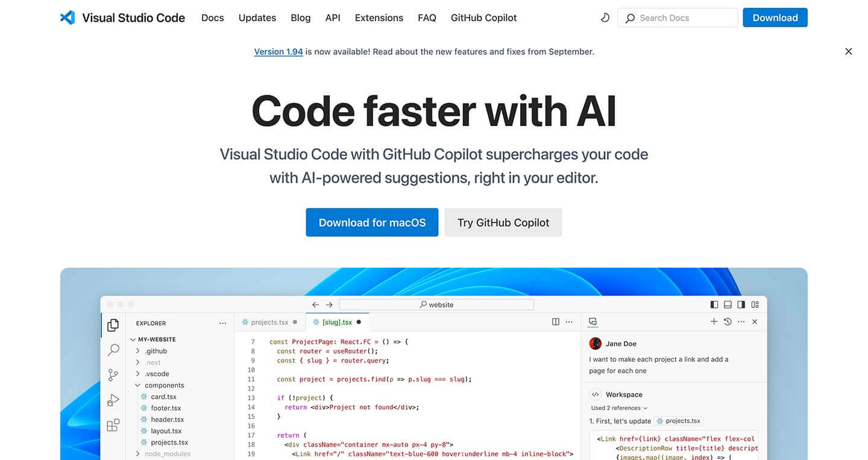This screenshot has height=460, width=868.
Task: Toggle the primary sidebar layout icon
Action: click(x=714, y=305)
